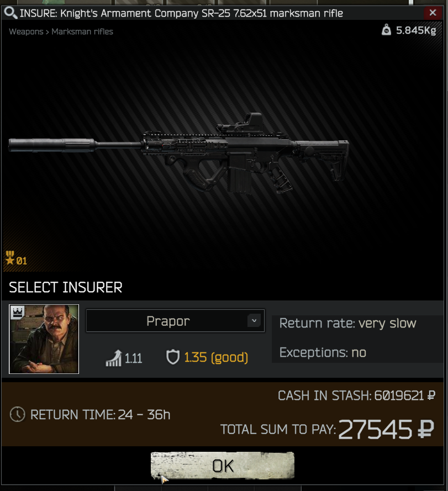Click the crown icon on trader portrait
The image size is (448, 491).
(18, 313)
